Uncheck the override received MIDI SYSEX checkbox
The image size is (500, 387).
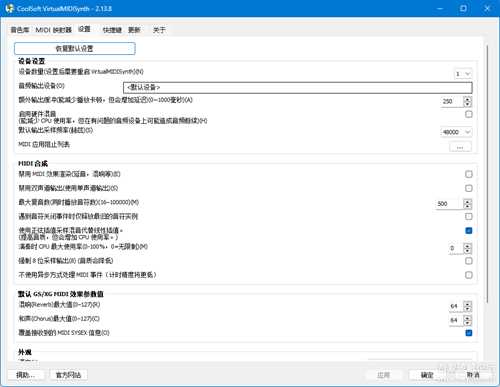[469, 333]
